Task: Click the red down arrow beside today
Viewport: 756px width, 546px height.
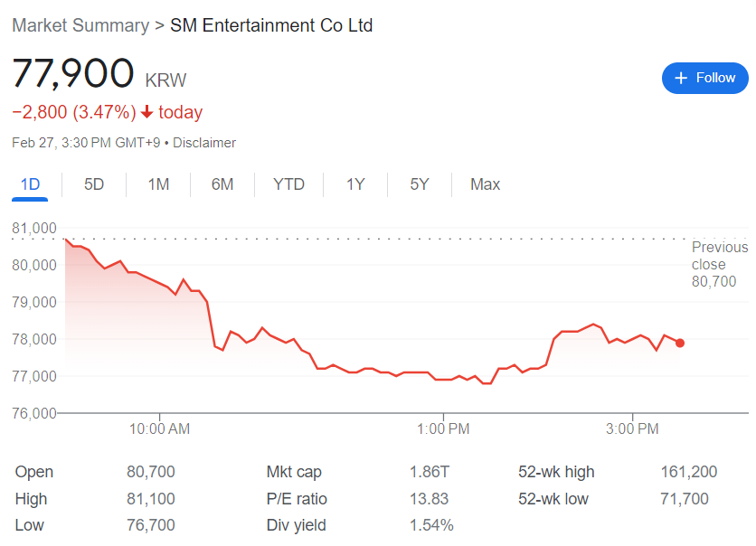Action: (147, 113)
